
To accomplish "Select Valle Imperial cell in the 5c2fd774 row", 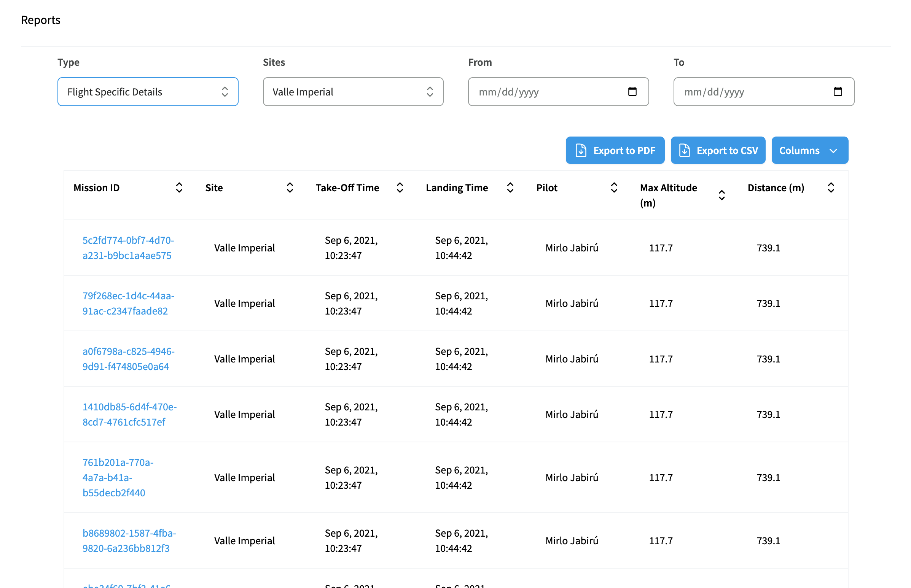I will point(244,248).
